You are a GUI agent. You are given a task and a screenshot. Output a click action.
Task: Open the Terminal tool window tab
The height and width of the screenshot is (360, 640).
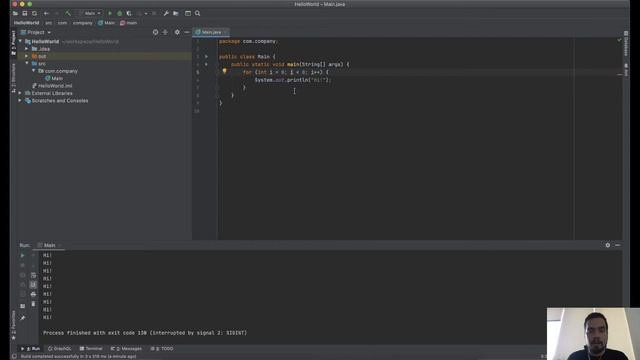click(91, 349)
